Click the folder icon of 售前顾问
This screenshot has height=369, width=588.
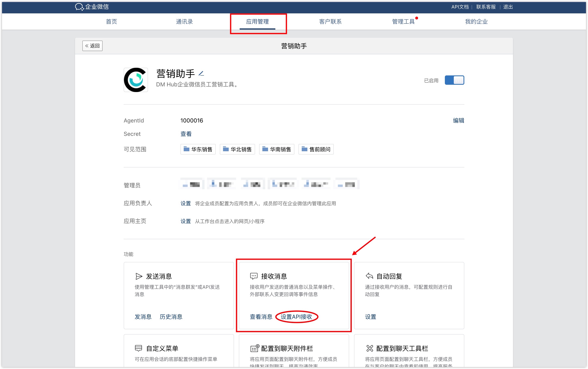[304, 149]
